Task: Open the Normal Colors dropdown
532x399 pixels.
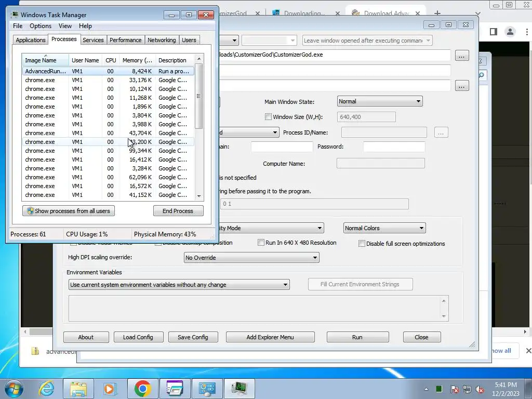Action: tap(384, 228)
